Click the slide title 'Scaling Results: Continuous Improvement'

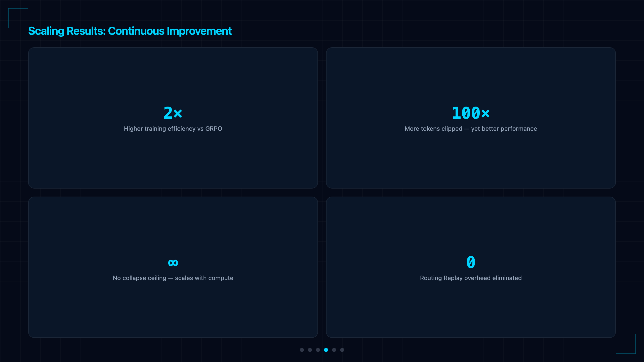[x=130, y=31]
